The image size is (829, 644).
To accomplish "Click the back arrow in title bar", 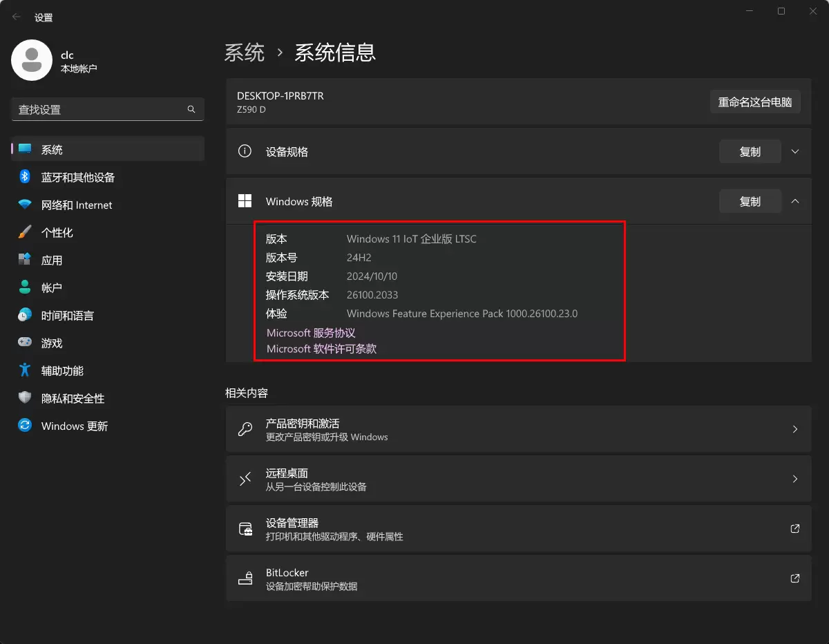I will [17, 17].
